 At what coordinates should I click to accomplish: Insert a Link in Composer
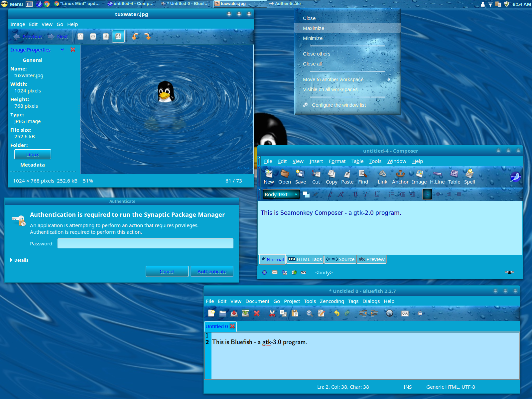pyautogui.click(x=382, y=177)
